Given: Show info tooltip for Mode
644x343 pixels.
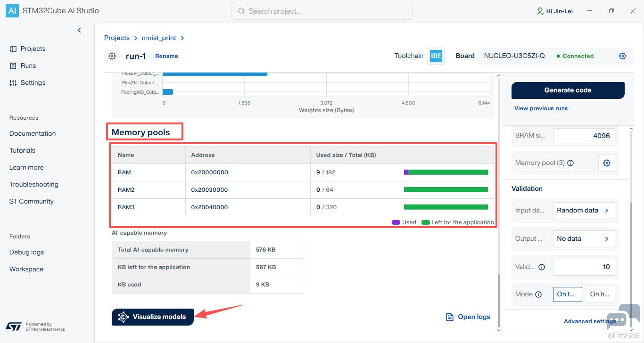Looking at the screenshot, I should pos(538,294).
